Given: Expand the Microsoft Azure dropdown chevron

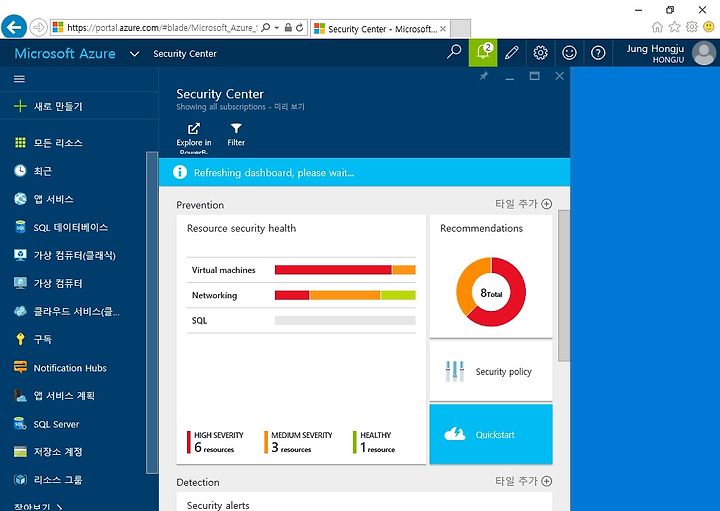Looking at the screenshot, I should 134,54.
